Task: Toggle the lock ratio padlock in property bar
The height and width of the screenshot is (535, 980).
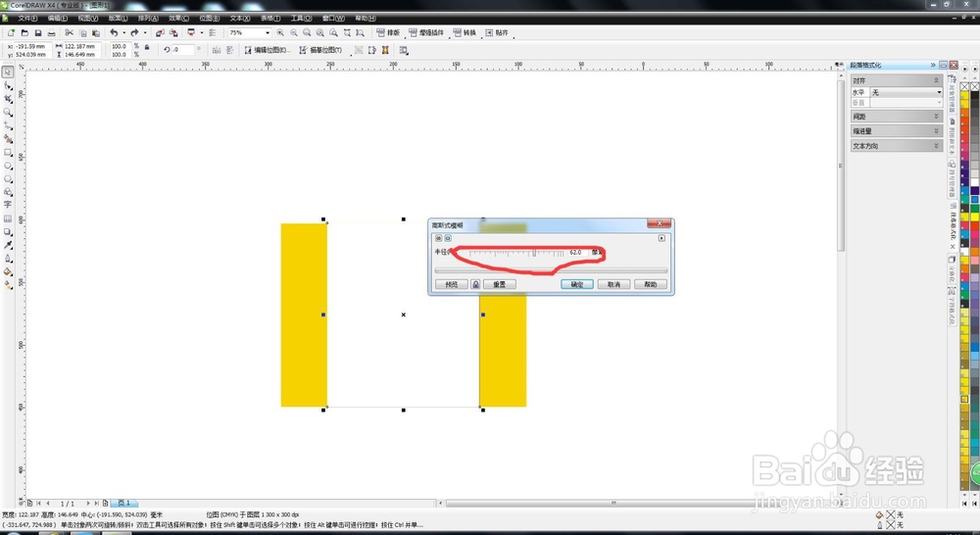Action: pyautogui.click(x=147, y=47)
